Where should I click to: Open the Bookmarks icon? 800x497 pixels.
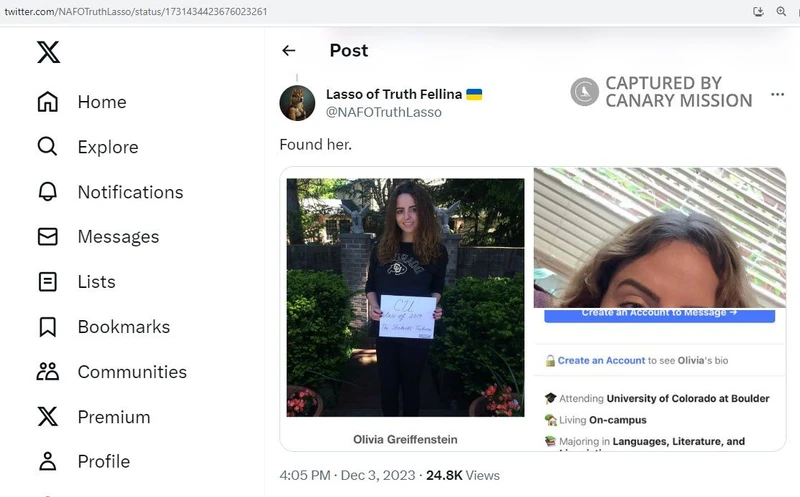[x=47, y=327]
